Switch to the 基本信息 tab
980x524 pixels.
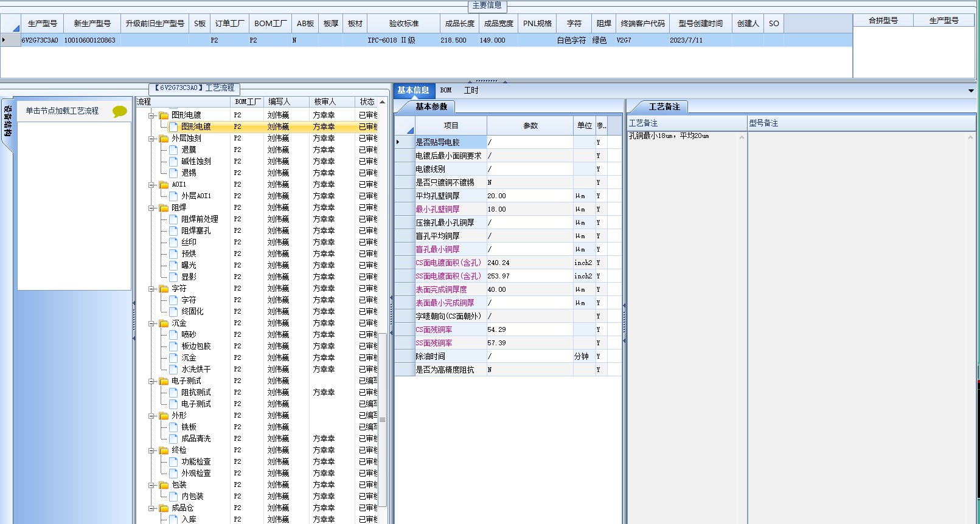[414, 91]
